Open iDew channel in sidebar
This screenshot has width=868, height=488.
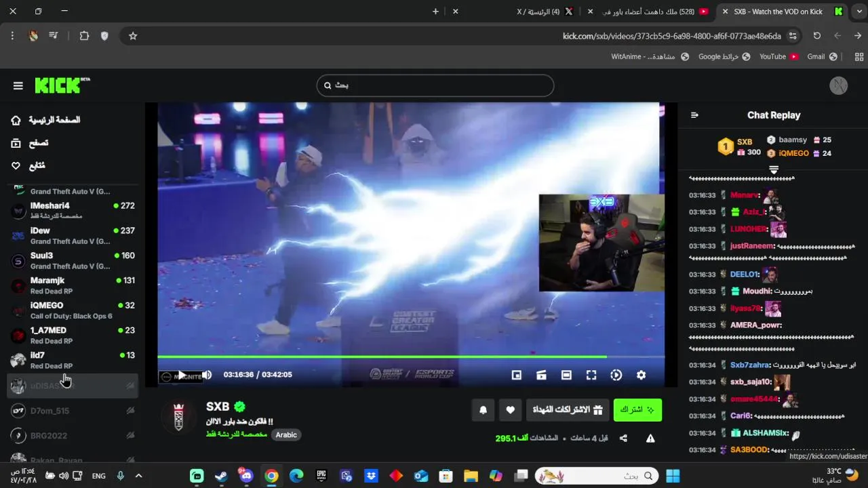73,235
